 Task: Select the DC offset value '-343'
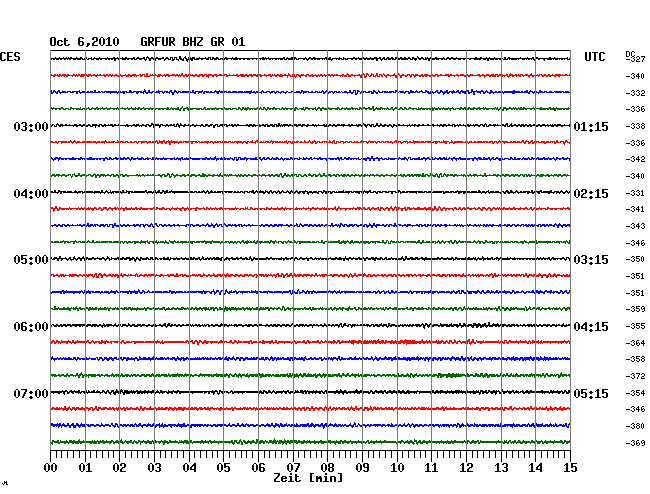[x=635, y=226]
